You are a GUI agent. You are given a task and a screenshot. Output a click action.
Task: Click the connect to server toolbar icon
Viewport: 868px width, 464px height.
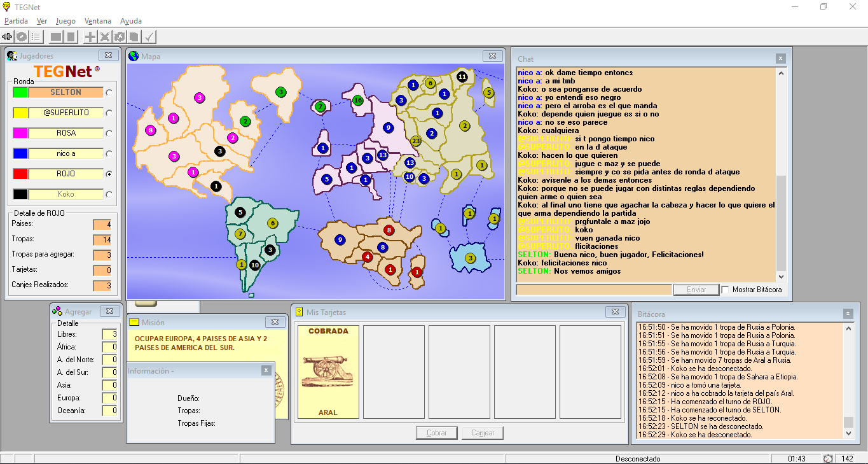(8, 37)
